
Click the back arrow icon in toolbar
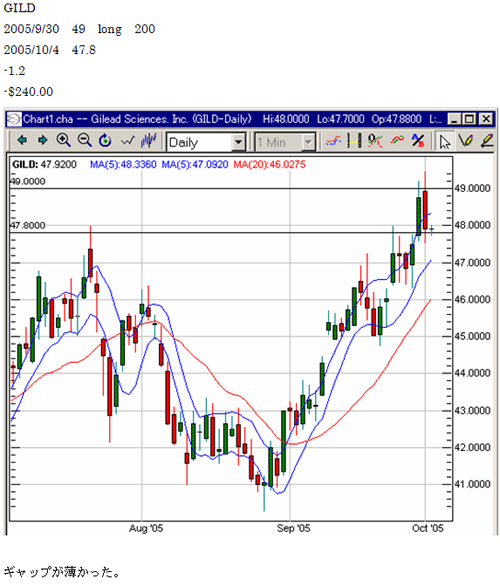(22, 141)
